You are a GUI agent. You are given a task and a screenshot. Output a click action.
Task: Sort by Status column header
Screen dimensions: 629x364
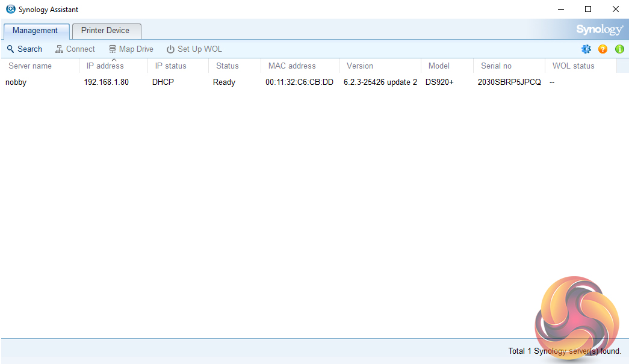235,66
